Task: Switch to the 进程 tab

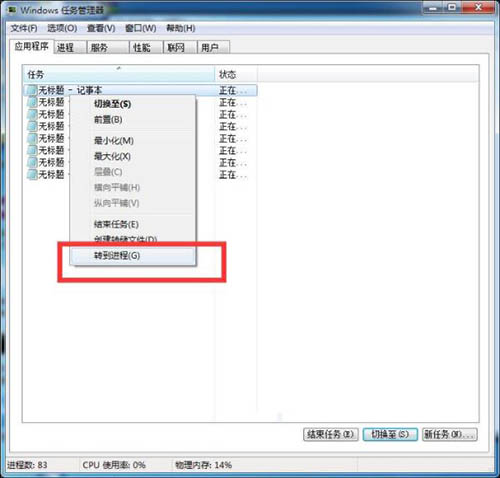Action: (x=70, y=48)
